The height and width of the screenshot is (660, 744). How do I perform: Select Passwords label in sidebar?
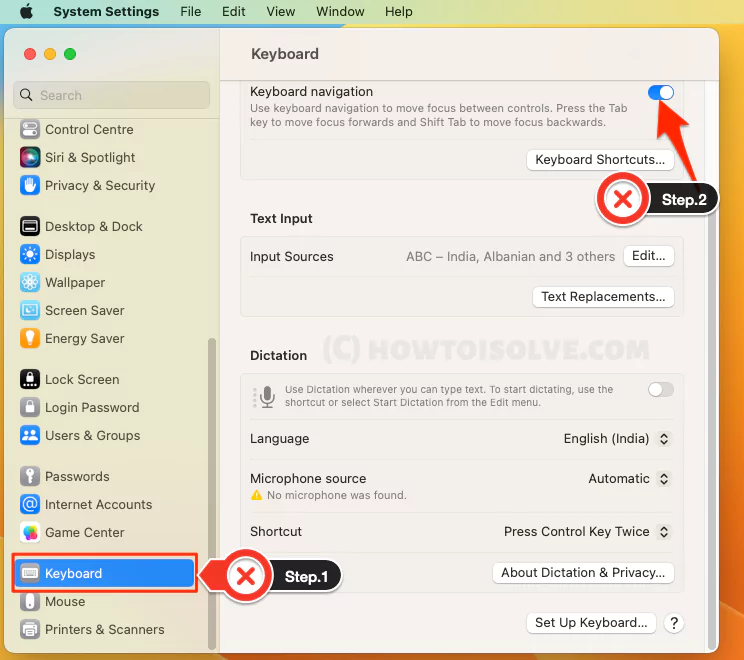click(77, 476)
